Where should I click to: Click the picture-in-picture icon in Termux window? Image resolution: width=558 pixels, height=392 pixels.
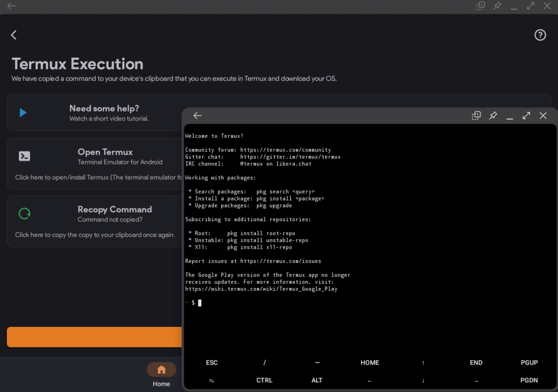tap(476, 115)
